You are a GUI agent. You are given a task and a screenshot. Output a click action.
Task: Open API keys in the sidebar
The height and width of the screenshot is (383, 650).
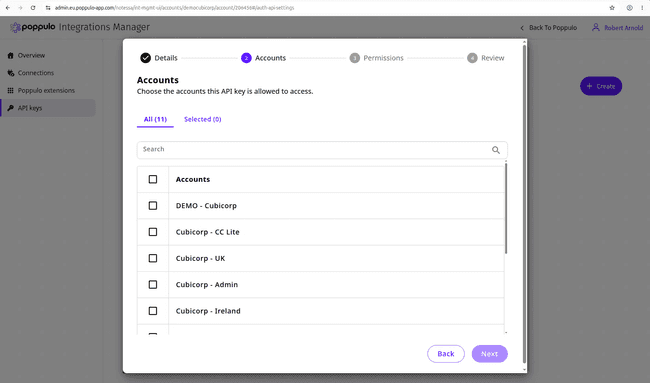[48, 108]
